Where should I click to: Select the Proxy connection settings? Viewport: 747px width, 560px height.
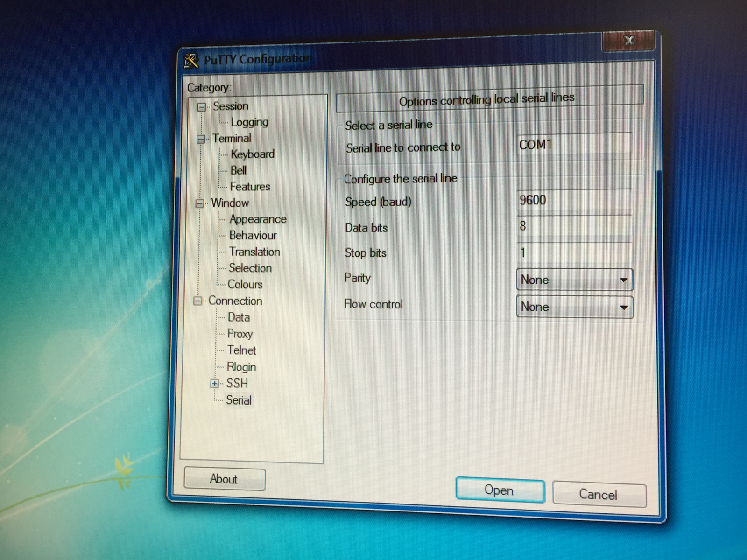[240, 334]
